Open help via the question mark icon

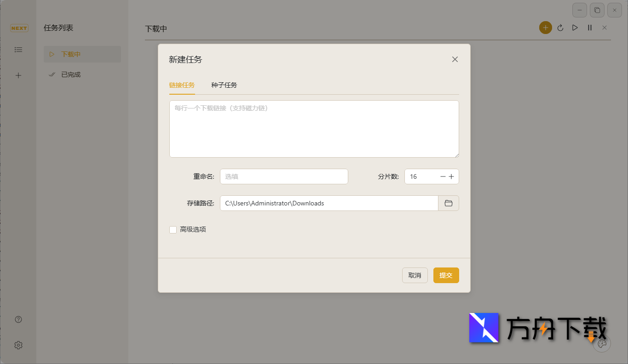click(x=18, y=319)
